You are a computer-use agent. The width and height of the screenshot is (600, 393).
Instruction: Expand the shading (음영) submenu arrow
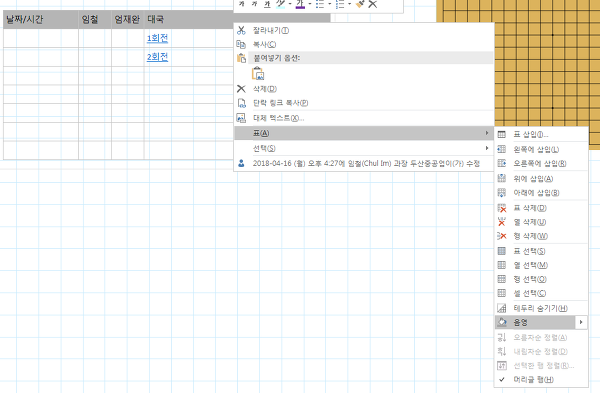point(581,322)
